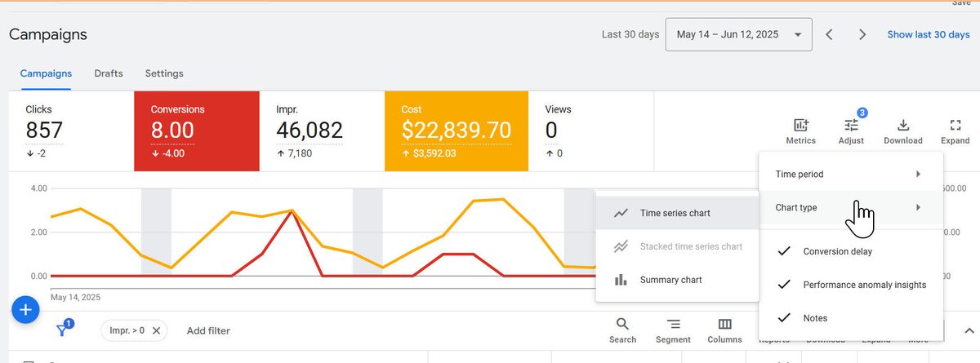The width and height of the screenshot is (980, 363).
Task: Click Add filter
Action: pos(208,330)
